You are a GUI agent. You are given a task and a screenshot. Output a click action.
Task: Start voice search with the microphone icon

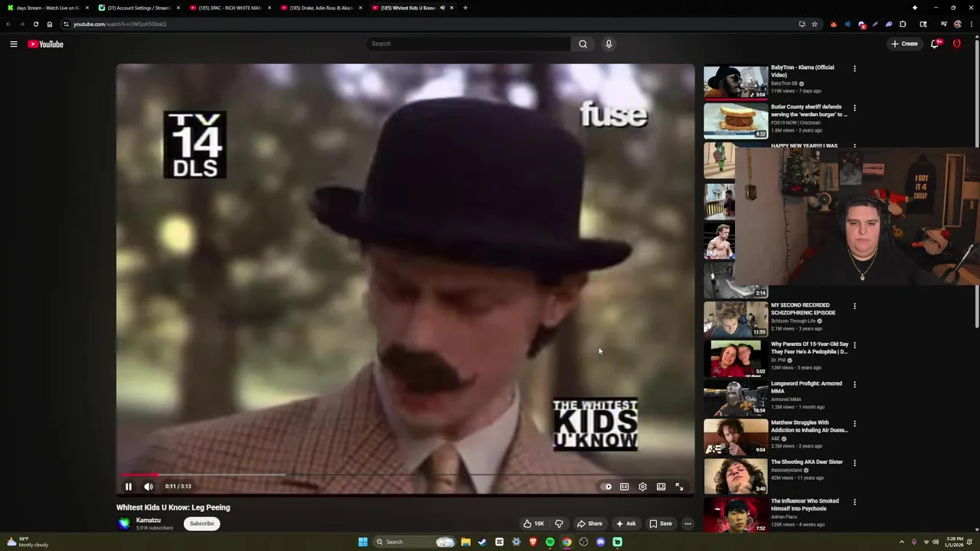[609, 44]
